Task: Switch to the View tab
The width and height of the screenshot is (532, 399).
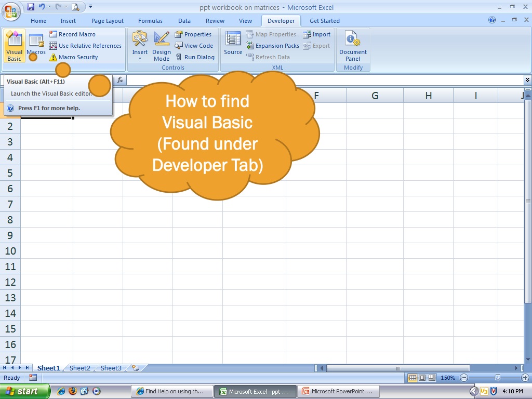Action: click(x=245, y=21)
